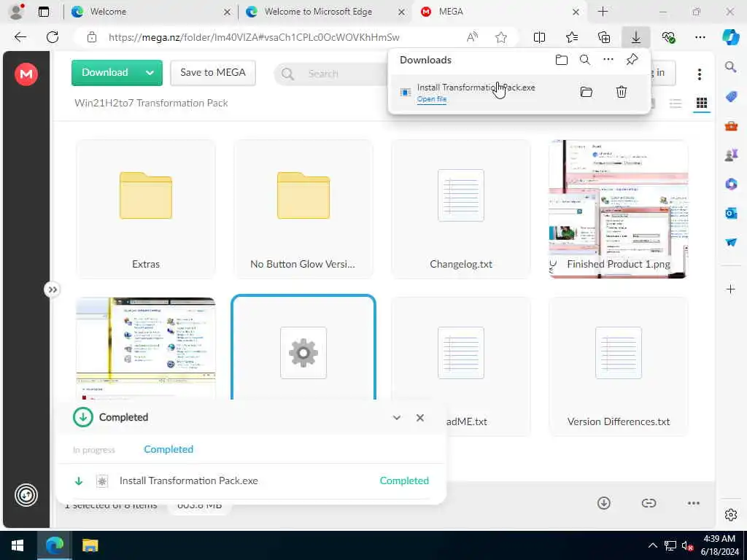The width and height of the screenshot is (747, 560).
Task: Search downloads using magnifier icon
Action: (585, 60)
